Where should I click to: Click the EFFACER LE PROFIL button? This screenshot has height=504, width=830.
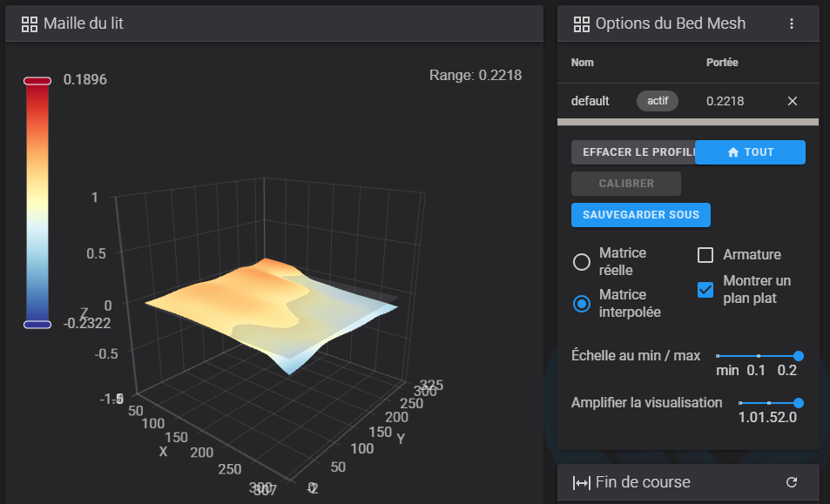(x=634, y=152)
